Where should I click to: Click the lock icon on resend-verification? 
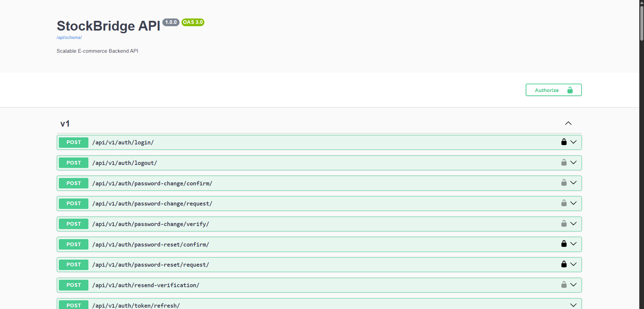pos(564,284)
